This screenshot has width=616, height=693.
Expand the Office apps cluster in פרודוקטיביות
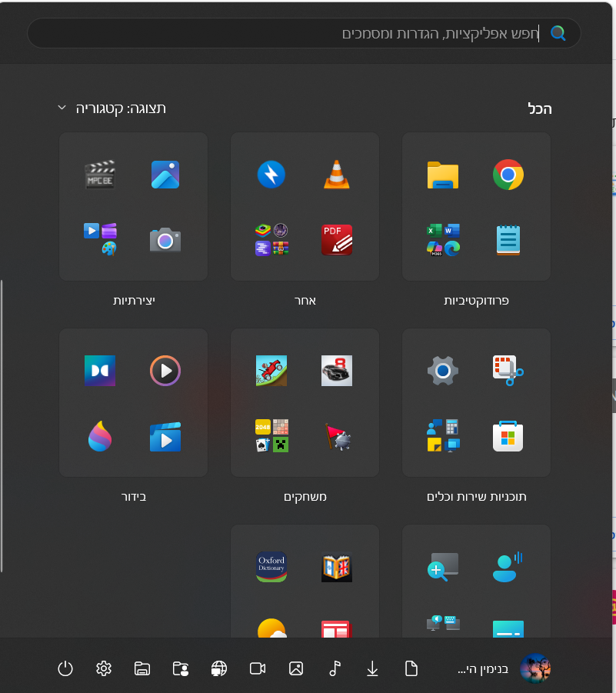tap(443, 240)
